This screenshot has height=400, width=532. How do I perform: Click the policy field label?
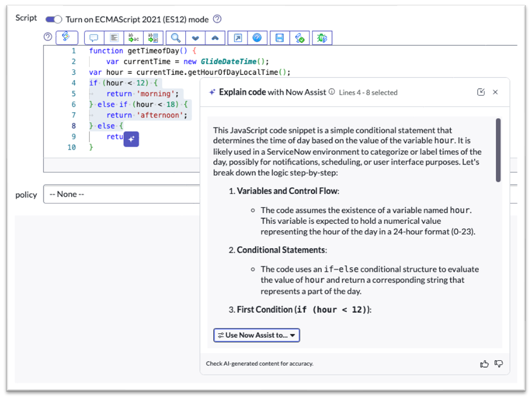pyautogui.click(x=26, y=195)
